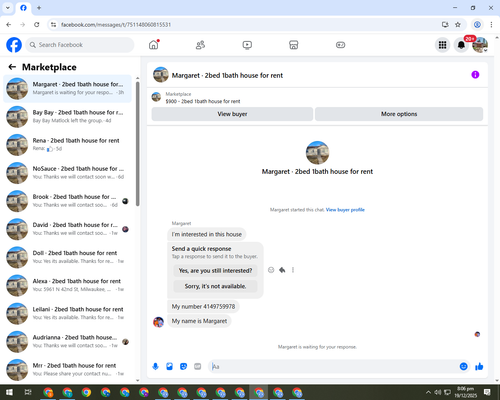Click the voice clip microphone icon
The width and height of the screenshot is (500, 400).
click(x=155, y=367)
